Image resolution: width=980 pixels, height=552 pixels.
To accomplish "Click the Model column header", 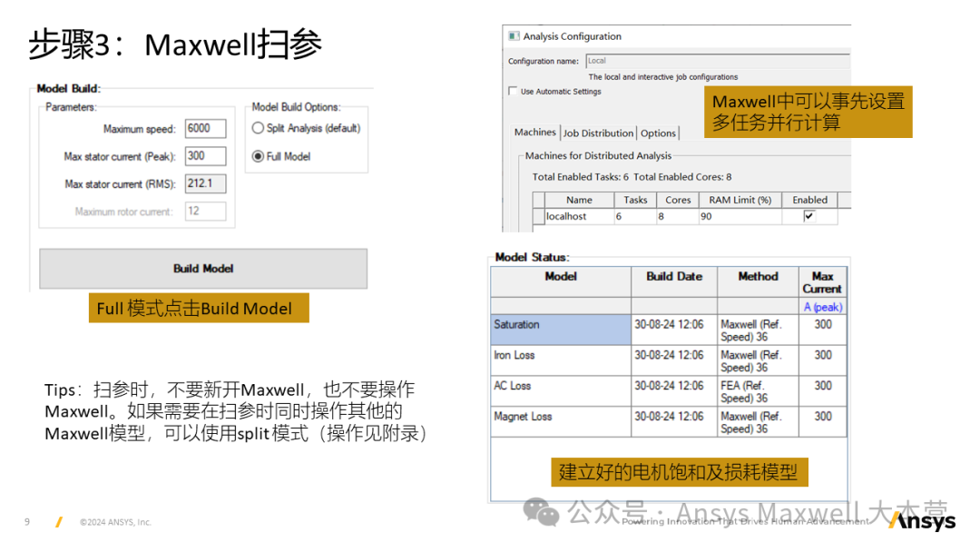I will tap(561, 282).
